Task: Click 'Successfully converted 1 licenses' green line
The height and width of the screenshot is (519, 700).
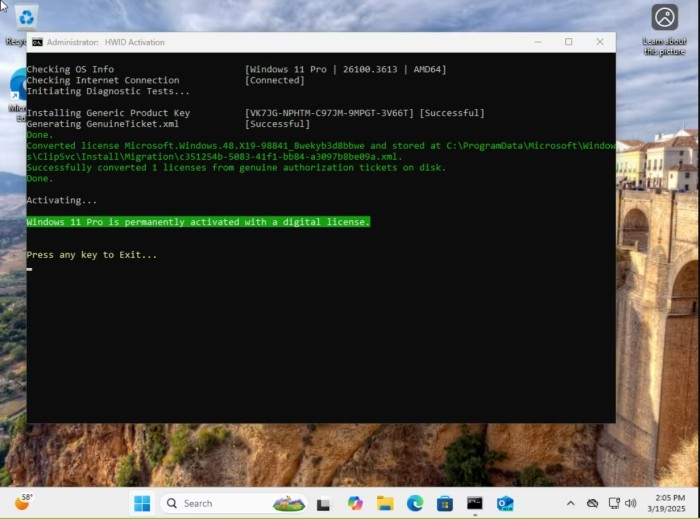Action: (x=236, y=168)
